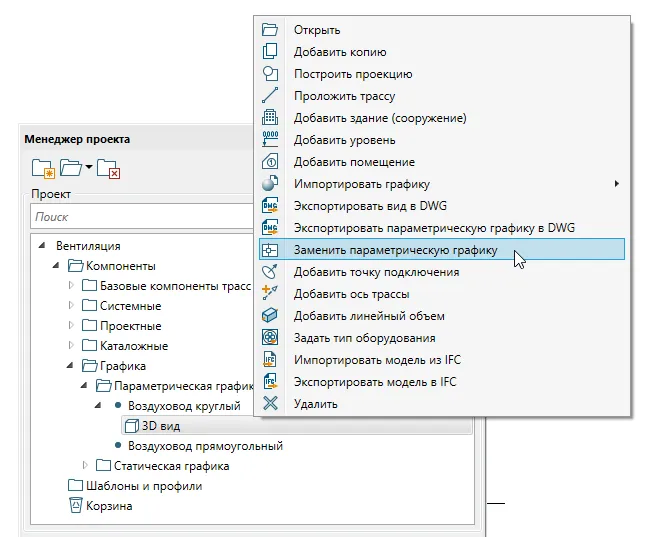648x537 pixels.
Task: Collapse the Вентиляция root tree node
Action: coord(42,246)
